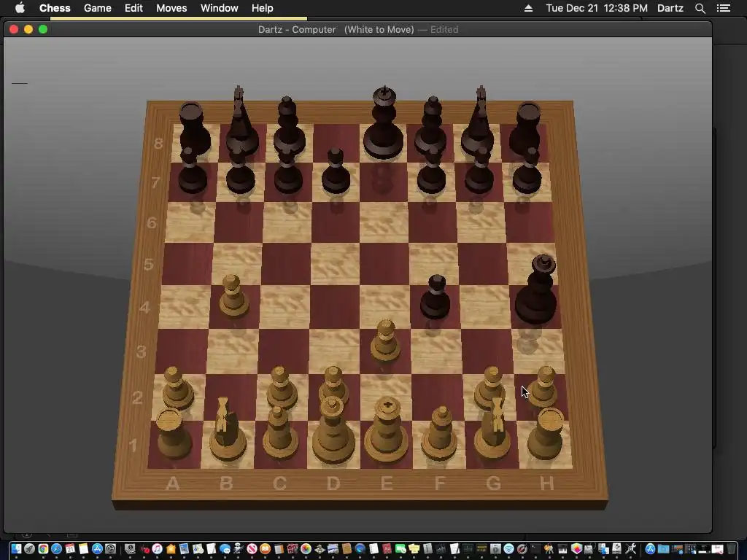Image resolution: width=747 pixels, height=560 pixels.
Task: Pick the white pawn on H2
Action: coord(543,386)
